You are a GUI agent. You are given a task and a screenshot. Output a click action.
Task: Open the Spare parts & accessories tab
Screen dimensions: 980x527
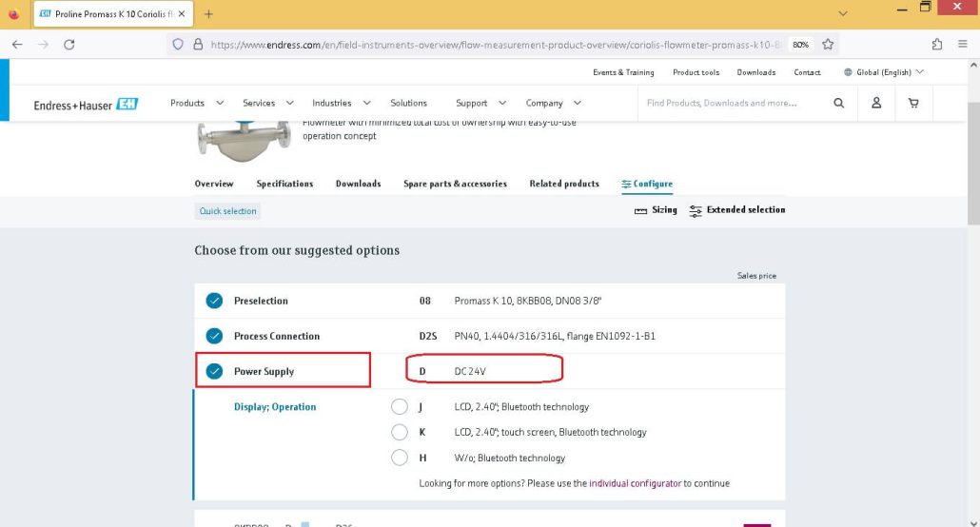pos(455,184)
